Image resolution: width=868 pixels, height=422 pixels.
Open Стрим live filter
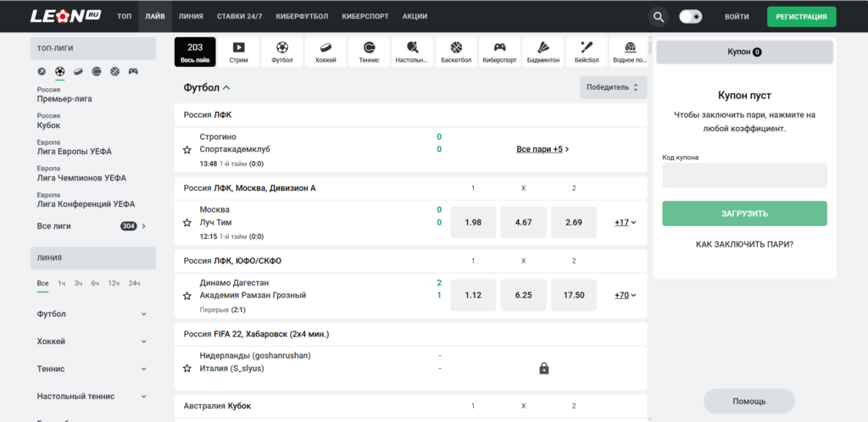pyautogui.click(x=238, y=52)
